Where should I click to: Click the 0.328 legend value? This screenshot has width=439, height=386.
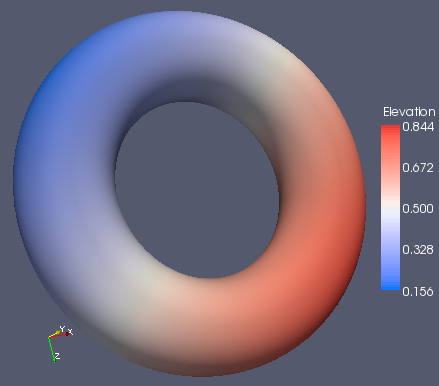coord(418,250)
